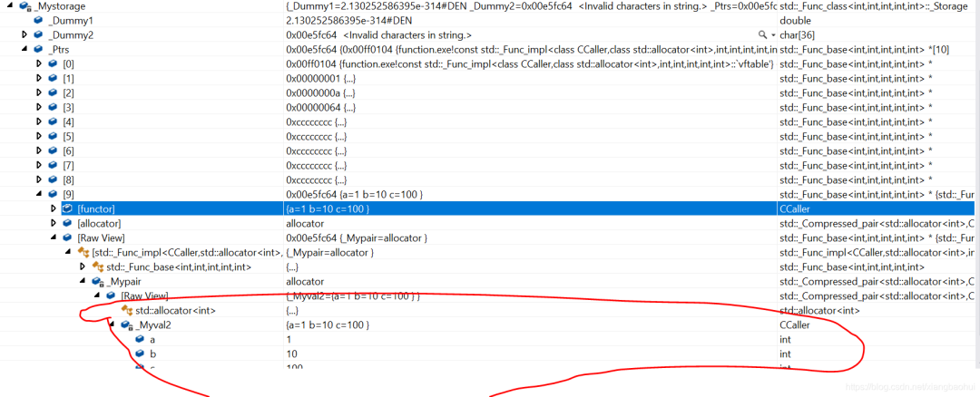Viewport: 980px width, 397px height.
Task: Expand the _Dummy2 tree node
Action: tap(24, 34)
